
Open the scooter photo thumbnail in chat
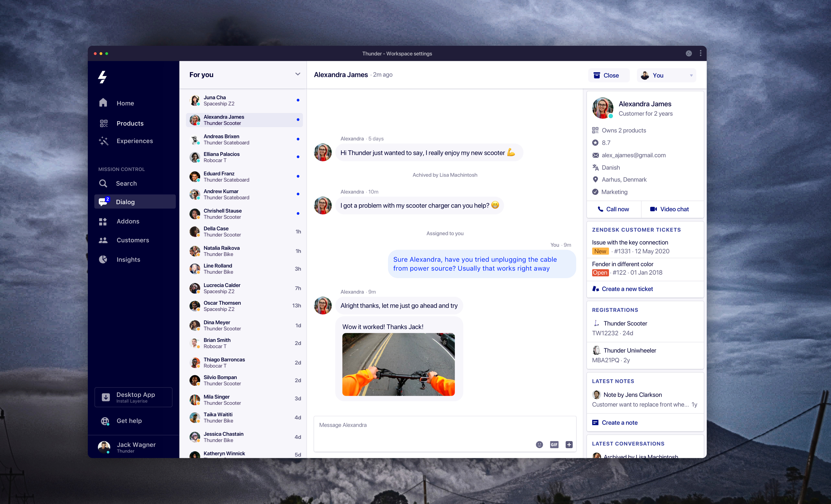tap(398, 364)
